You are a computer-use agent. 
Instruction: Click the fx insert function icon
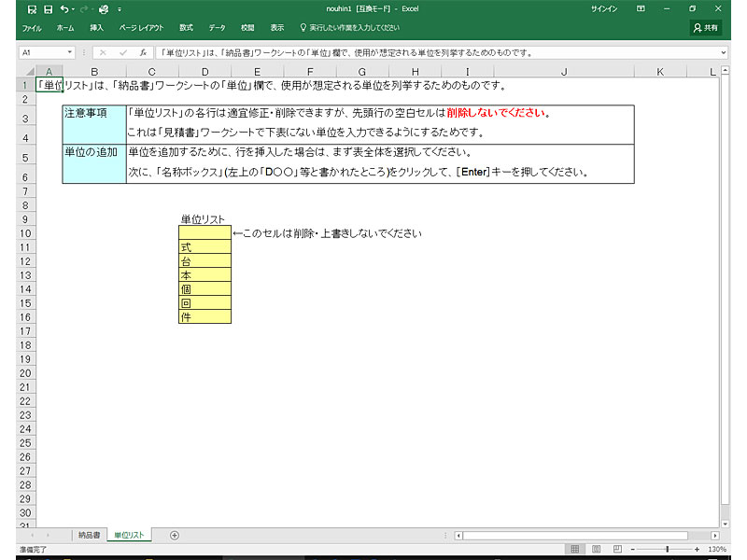click(143, 52)
